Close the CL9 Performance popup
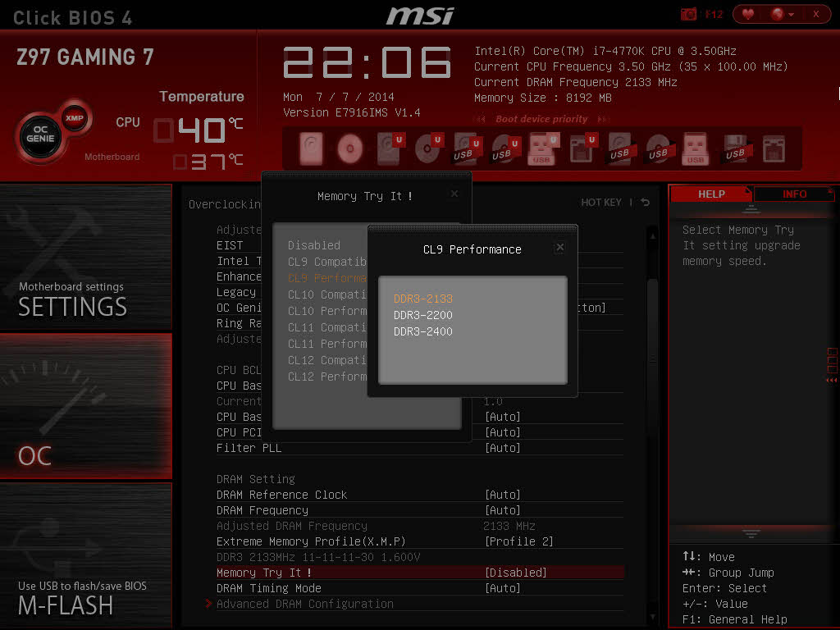Viewport: 840px width, 630px height. 559,247
